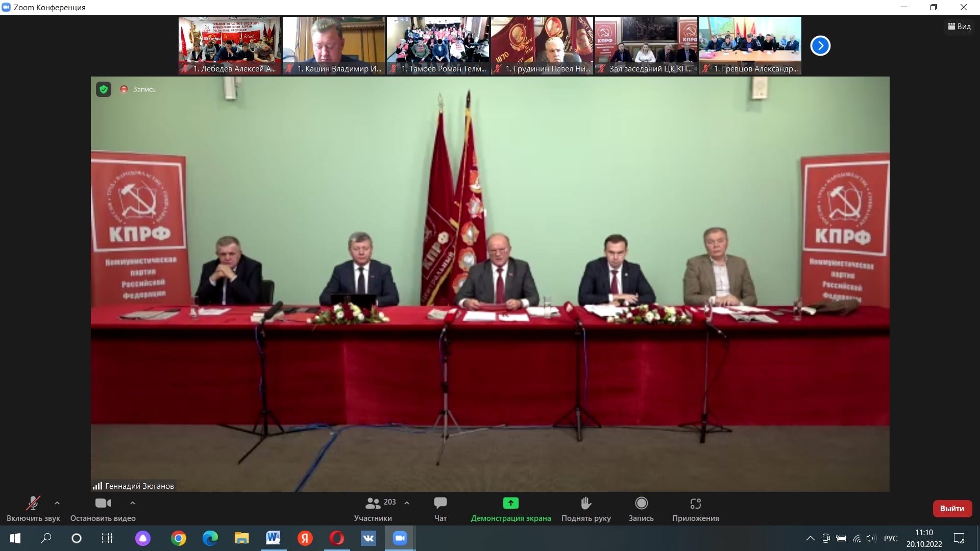Open Cortana circle on taskbar
The height and width of the screenshot is (551, 980).
[x=77, y=538]
